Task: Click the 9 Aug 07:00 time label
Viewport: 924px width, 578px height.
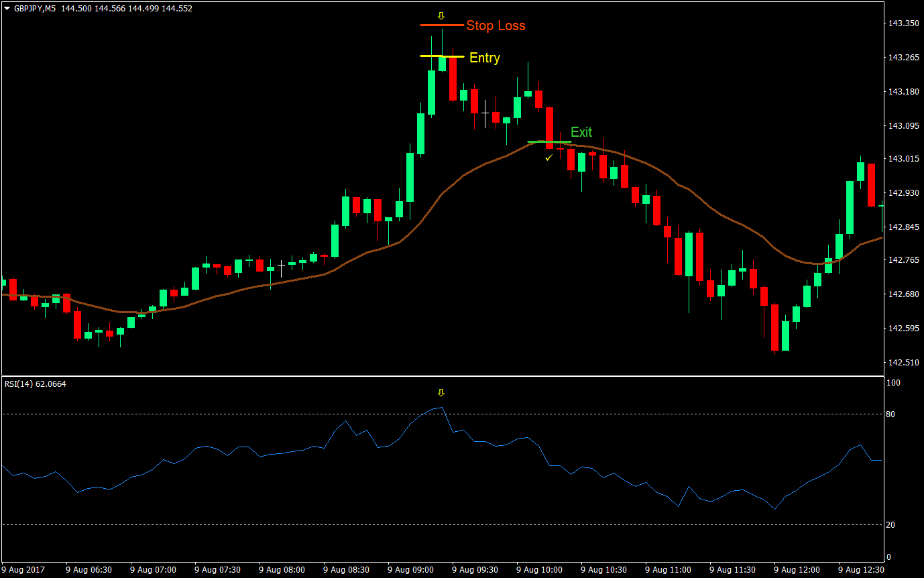Action: pyautogui.click(x=153, y=570)
